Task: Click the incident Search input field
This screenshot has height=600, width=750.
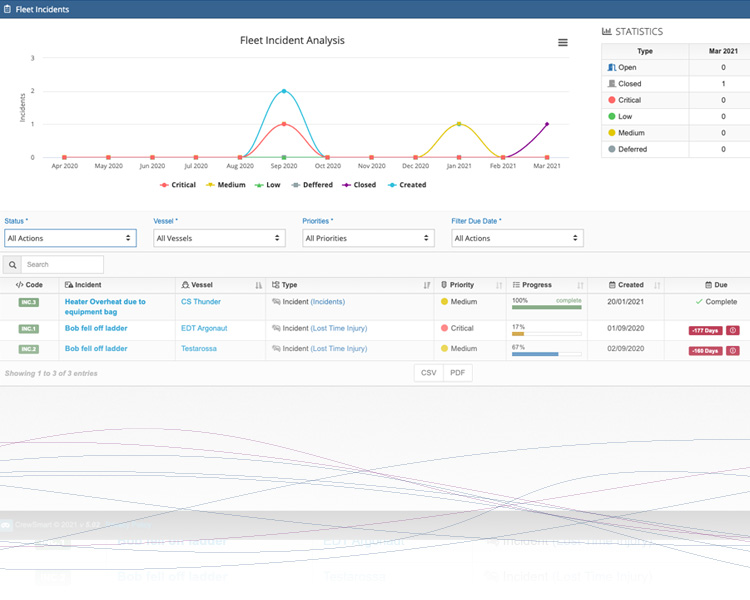Action: pos(62,265)
